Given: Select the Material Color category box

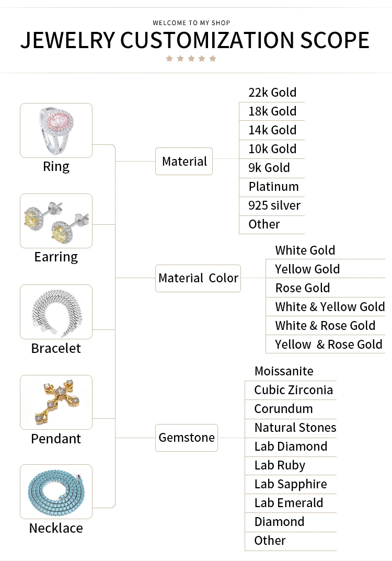Looking at the screenshot, I should pyautogui.click(x=198, y=278).
